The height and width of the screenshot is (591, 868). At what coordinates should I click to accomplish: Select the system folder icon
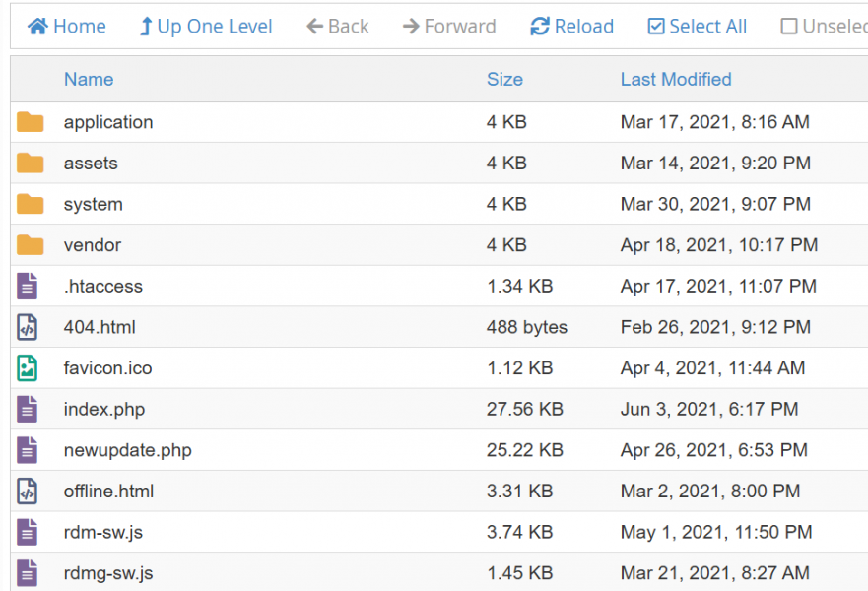pyautogui.click(x=31, y=204)
